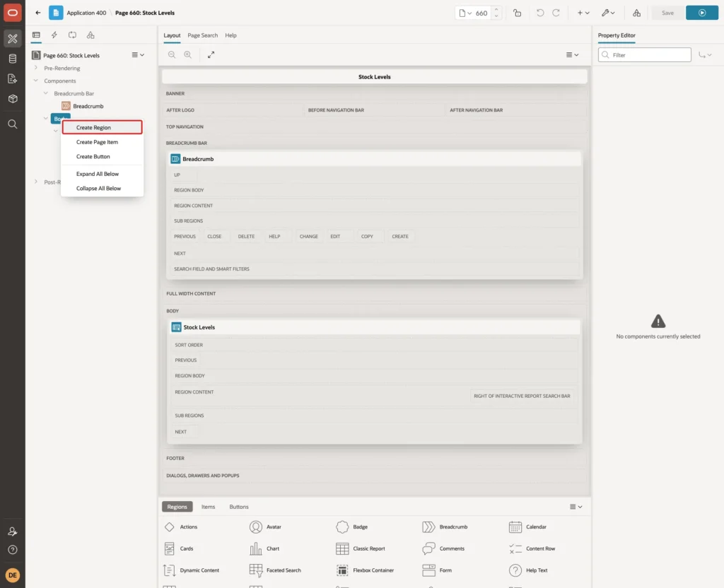The height and width of the screenshot is (588, 724).
Task: Open the Property Editor go-to-group menu
Action: tap(705, 55)
